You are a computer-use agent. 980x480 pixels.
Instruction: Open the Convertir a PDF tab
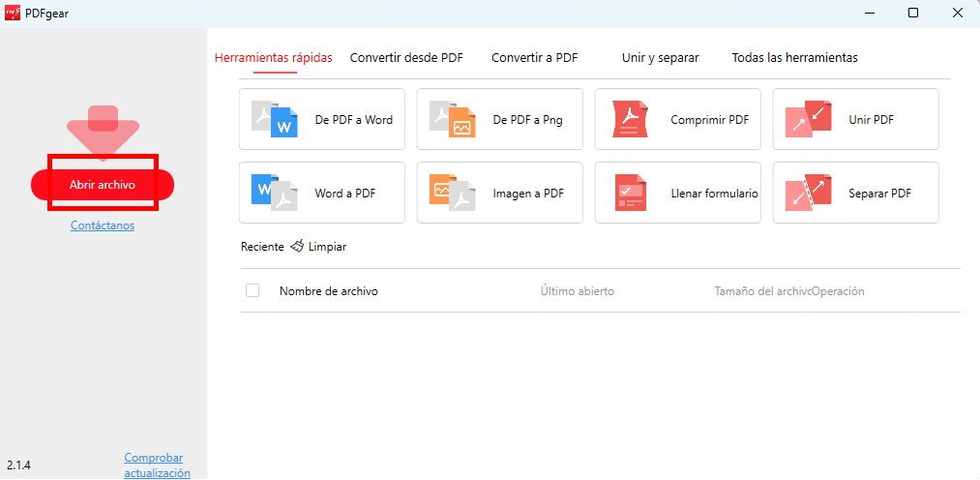point(534,58)
